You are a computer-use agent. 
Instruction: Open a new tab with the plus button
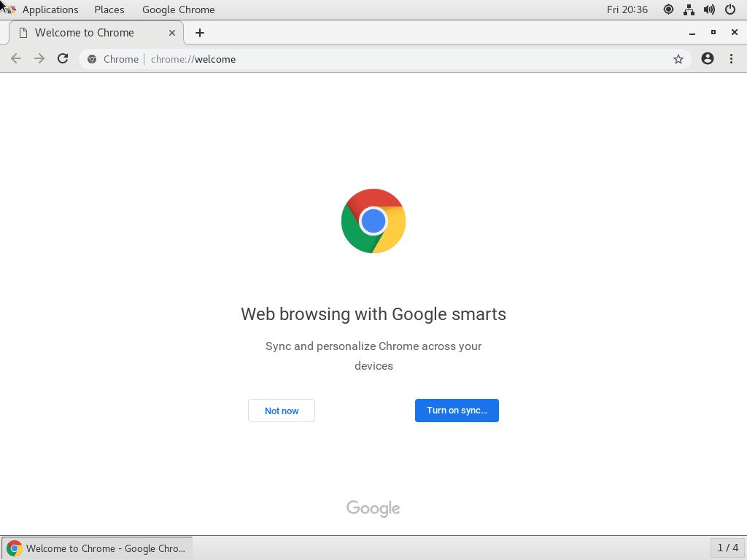(199, 33)
